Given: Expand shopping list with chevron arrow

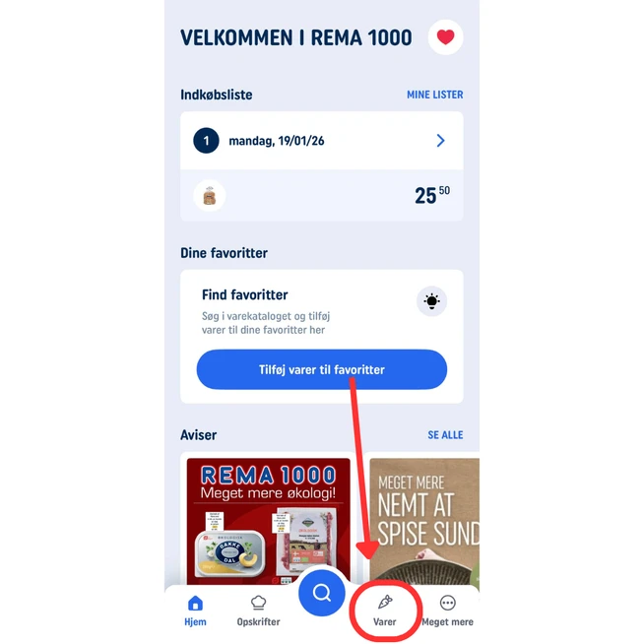Looking at the screenshot, I should point(441,141).
